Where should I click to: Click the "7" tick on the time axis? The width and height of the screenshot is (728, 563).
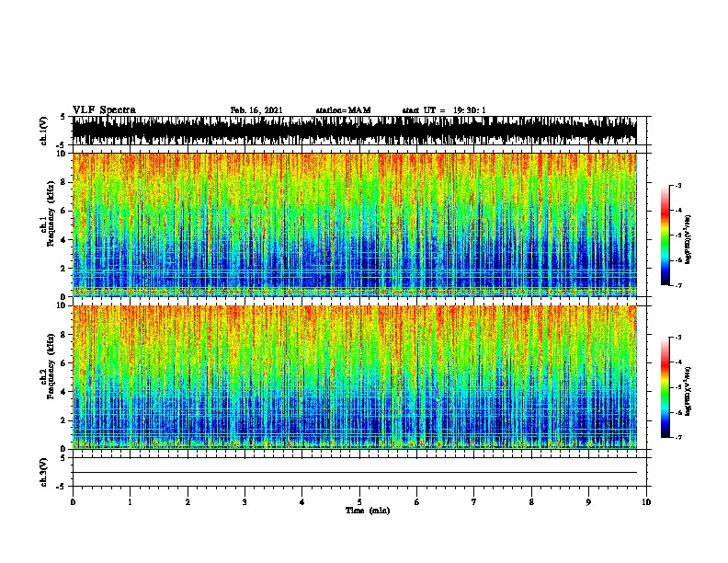(474, 502)
